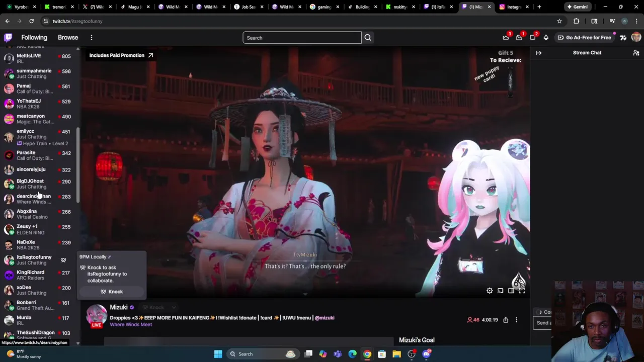Click the share stream icon
The height and width of the screenshot is (362, 644).
pos(506,320)
